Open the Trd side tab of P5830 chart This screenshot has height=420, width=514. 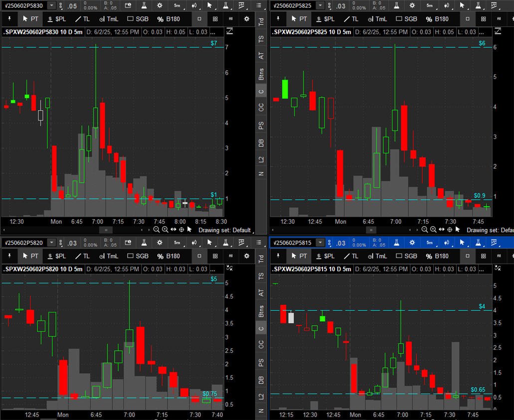click(x=261, y=22)
